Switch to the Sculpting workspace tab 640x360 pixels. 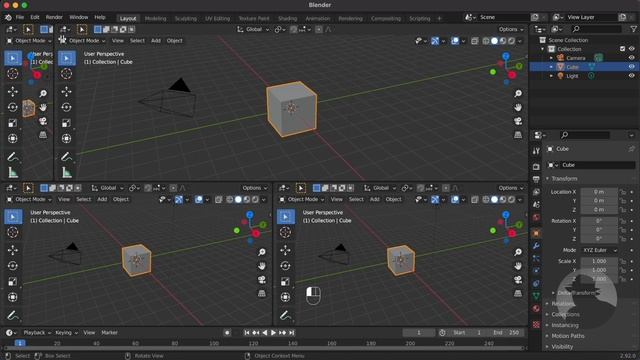[x=185, y=18]
